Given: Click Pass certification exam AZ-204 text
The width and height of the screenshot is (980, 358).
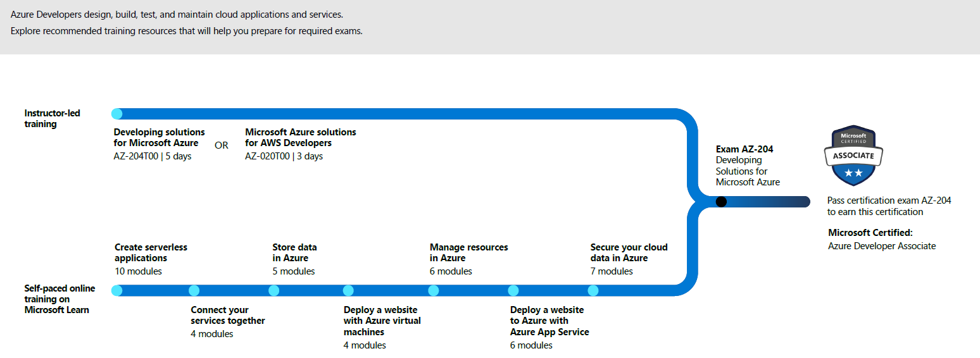Looking at the screenshot, I should (889, 206).
